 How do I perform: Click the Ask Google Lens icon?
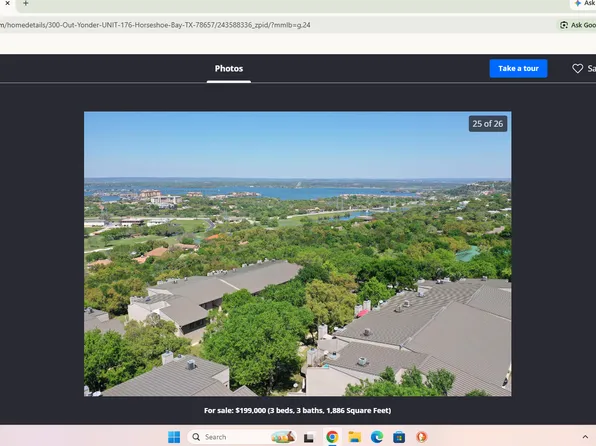[564, 25]
